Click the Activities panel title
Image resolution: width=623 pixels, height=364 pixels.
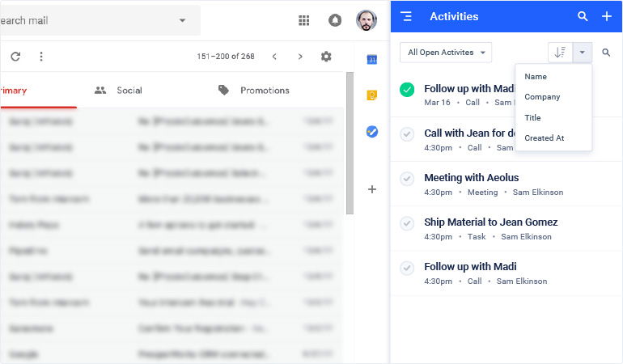coord(454,16)
